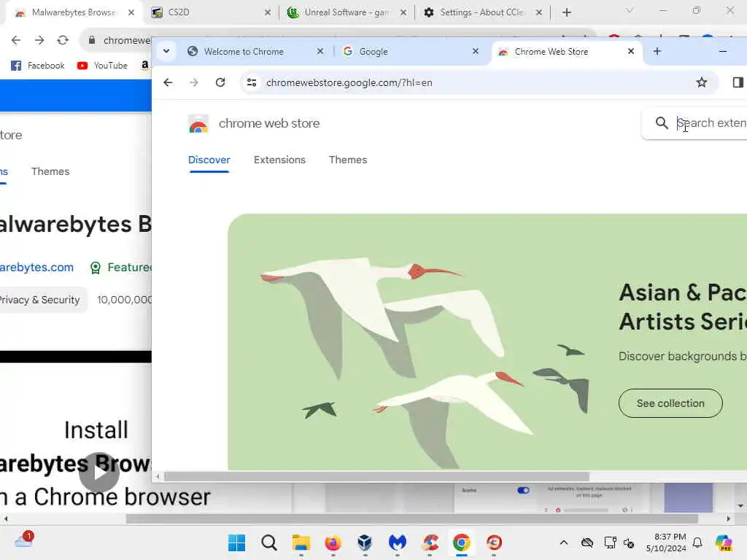Click the Search extensions input field
747x560 pixels.
711,122
